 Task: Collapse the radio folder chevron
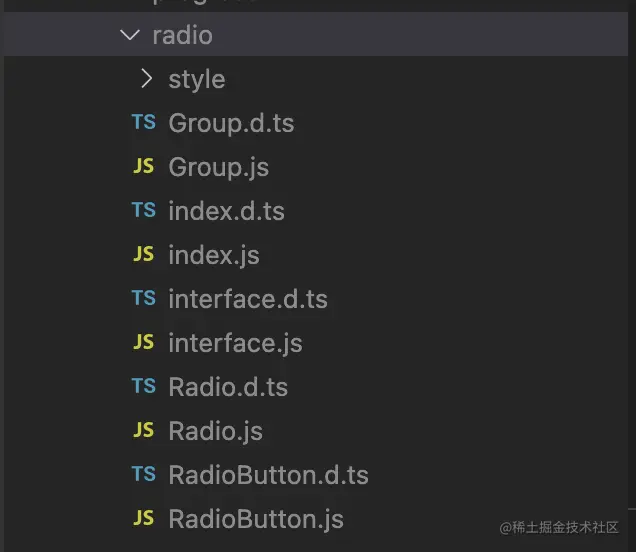(x=130, y=35)
